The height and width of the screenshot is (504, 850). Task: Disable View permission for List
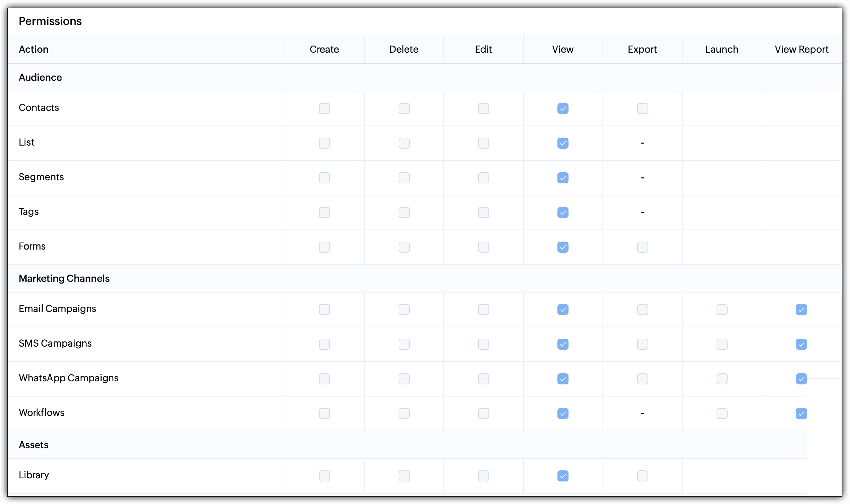click(563, 143)
